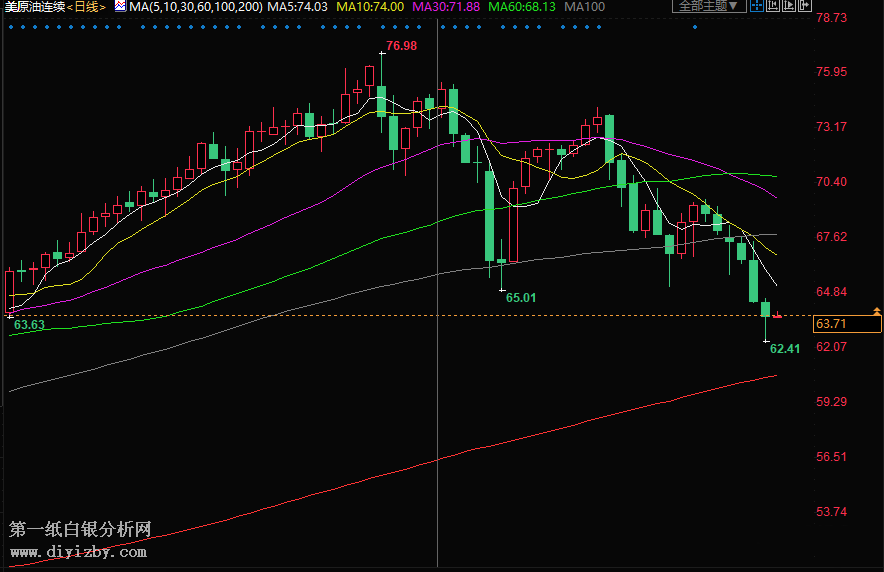Open MA(5,10,30,60,100,200) parameter settings
This screenshot has width=884, height=572.
[x=195, y=6]
